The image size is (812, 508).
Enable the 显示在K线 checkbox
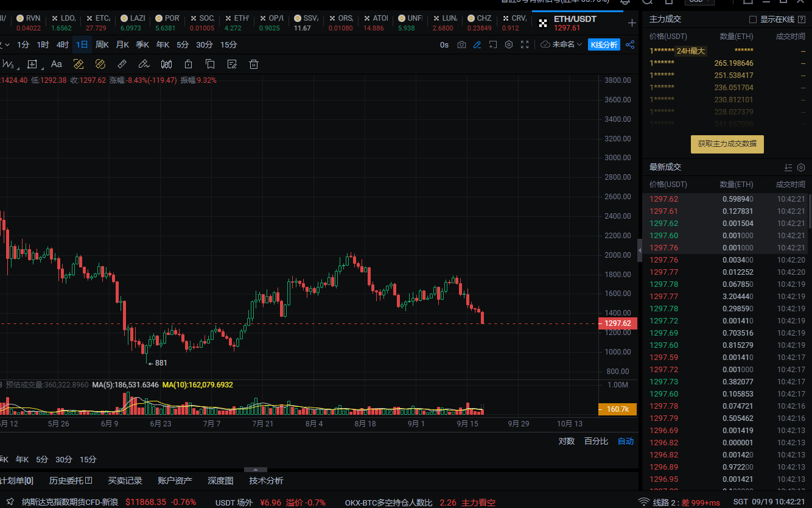click(x=752, y=19)
